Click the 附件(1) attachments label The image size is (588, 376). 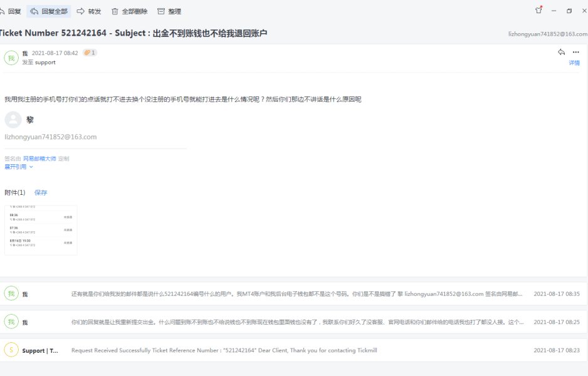tap(15, 192)
